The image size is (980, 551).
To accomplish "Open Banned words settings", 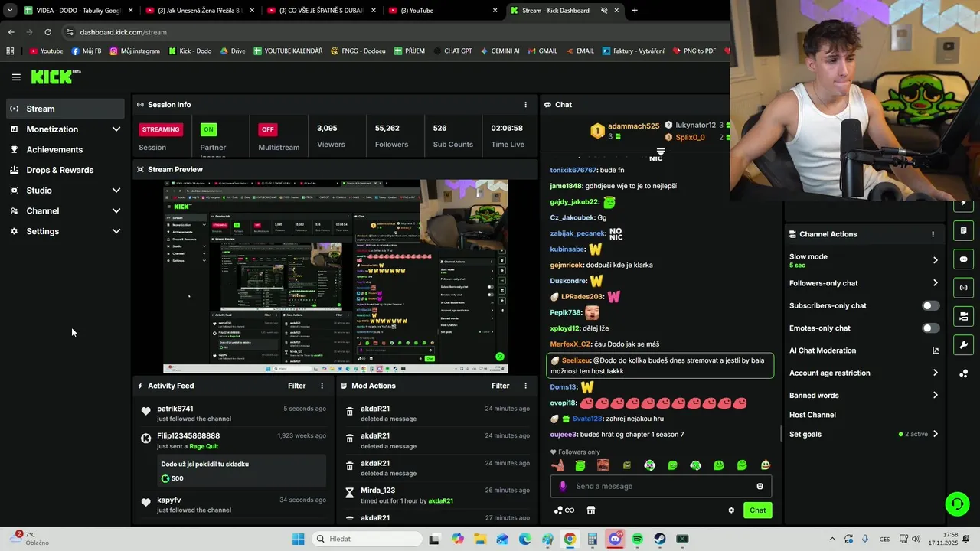I will [x=864, y=396].
